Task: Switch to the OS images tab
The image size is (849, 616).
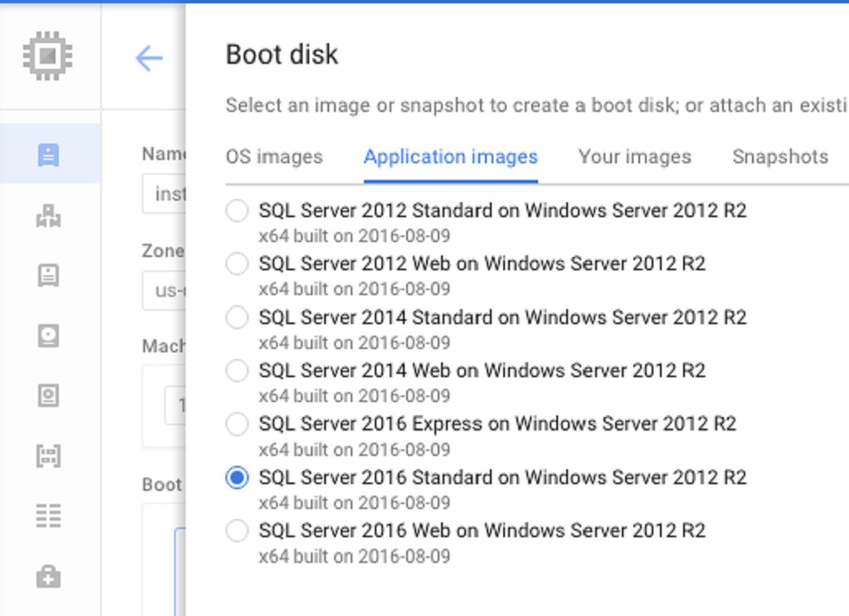Action: point(274,157)
